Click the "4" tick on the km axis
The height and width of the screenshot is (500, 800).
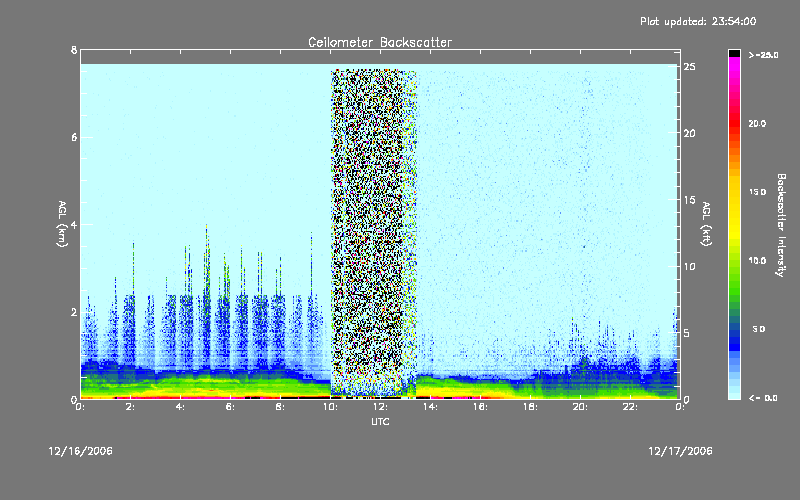click(74, 224)
